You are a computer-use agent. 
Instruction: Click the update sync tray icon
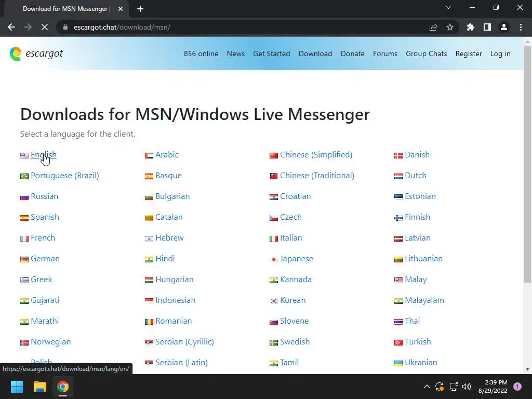(x=440, y=387)
